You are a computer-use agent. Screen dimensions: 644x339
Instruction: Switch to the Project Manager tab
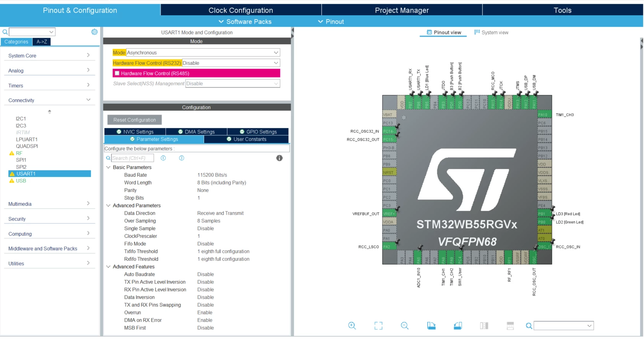pyautogui.click(x=402, y=10)
